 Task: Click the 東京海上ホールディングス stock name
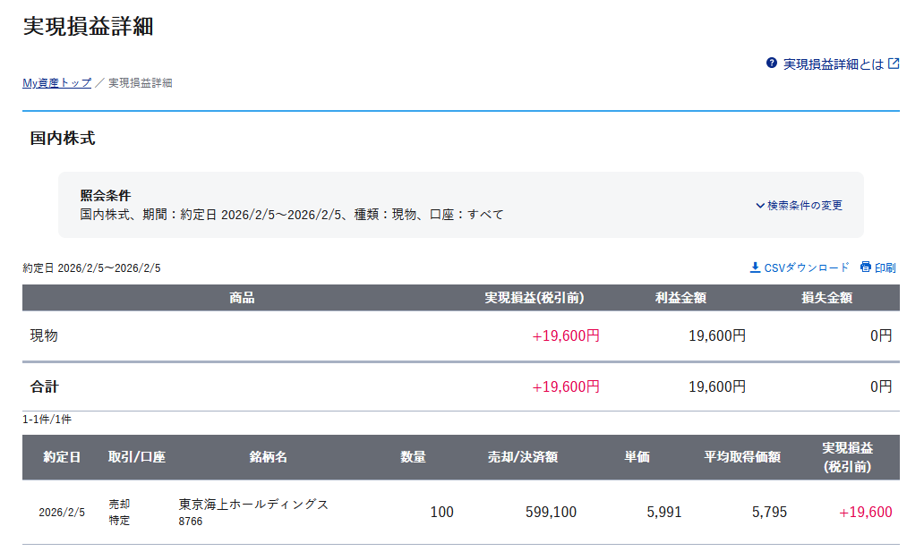point(253,505)
